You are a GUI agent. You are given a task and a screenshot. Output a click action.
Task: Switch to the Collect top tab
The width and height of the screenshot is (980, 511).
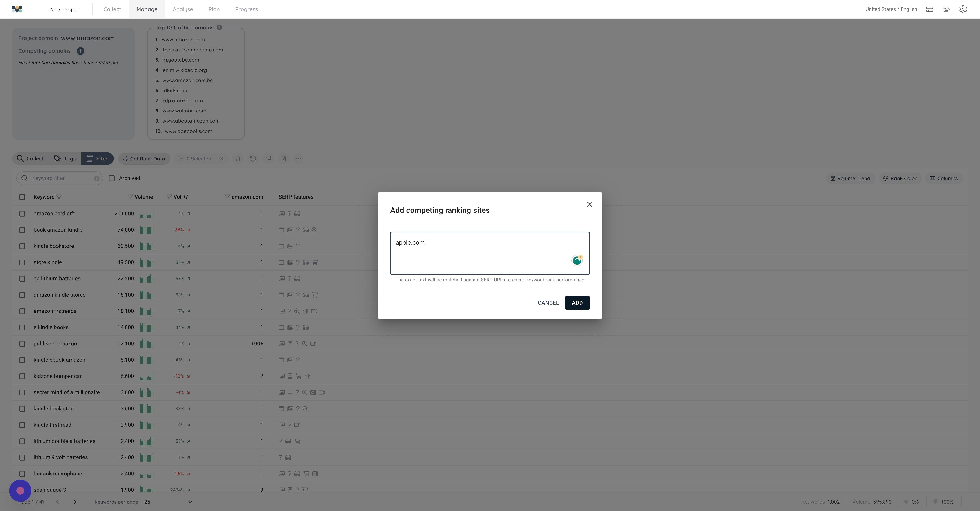coord(112,9)
